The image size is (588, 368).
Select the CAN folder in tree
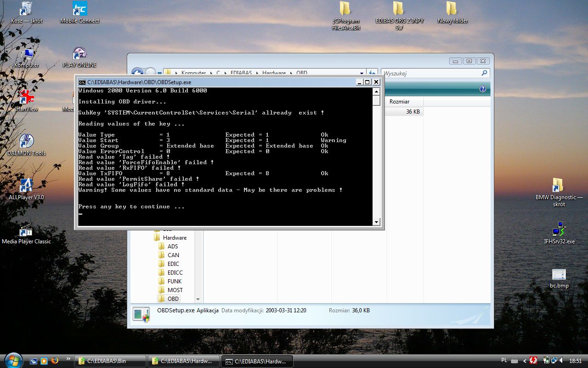(x=173, y=255)
